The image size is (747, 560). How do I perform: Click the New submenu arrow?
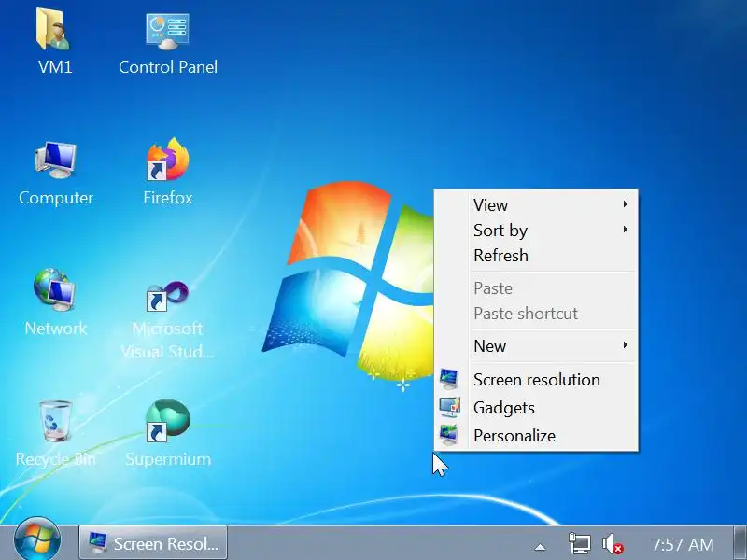[x=625, y=344]
